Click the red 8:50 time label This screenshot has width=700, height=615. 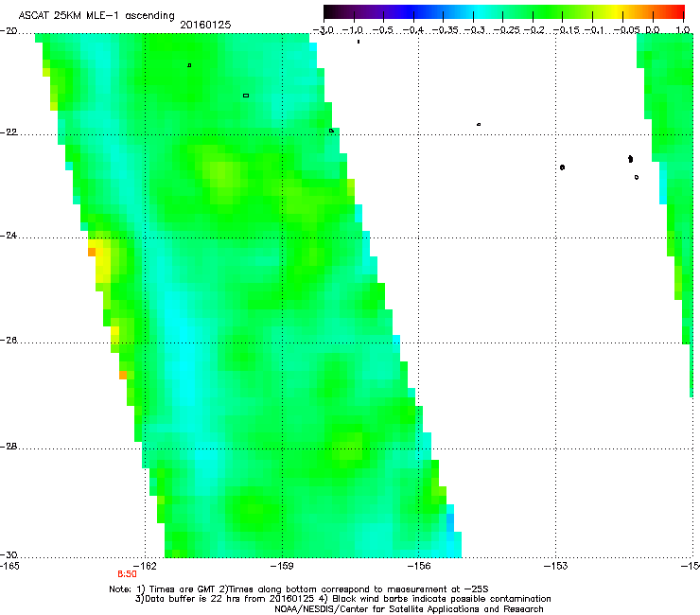point(128,574)
